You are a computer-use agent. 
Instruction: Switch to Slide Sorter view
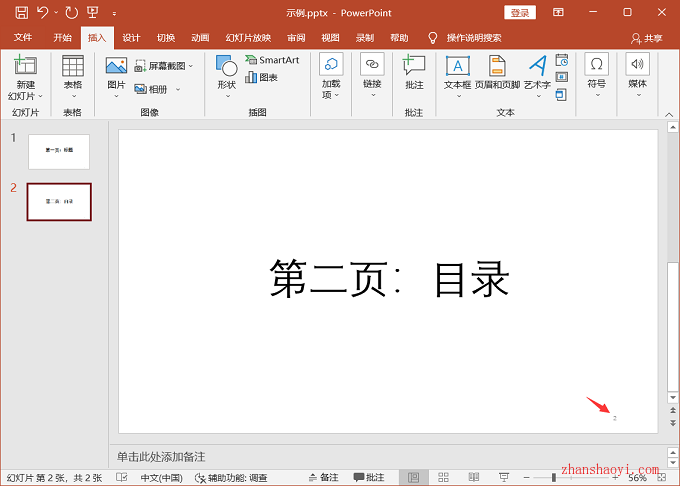pos(443,477)
